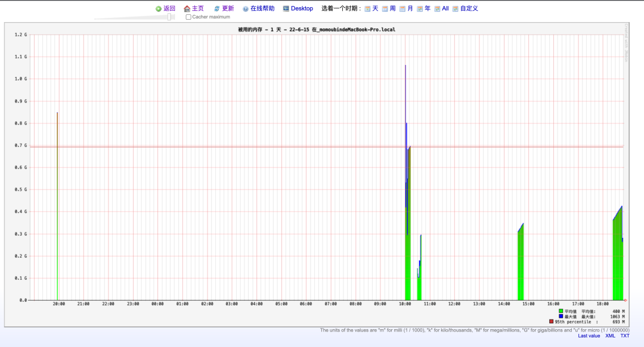Viewport: 644px width, 347px height.
Task: Click the monitor icon next to Desktop
Action: pos(286,8)
